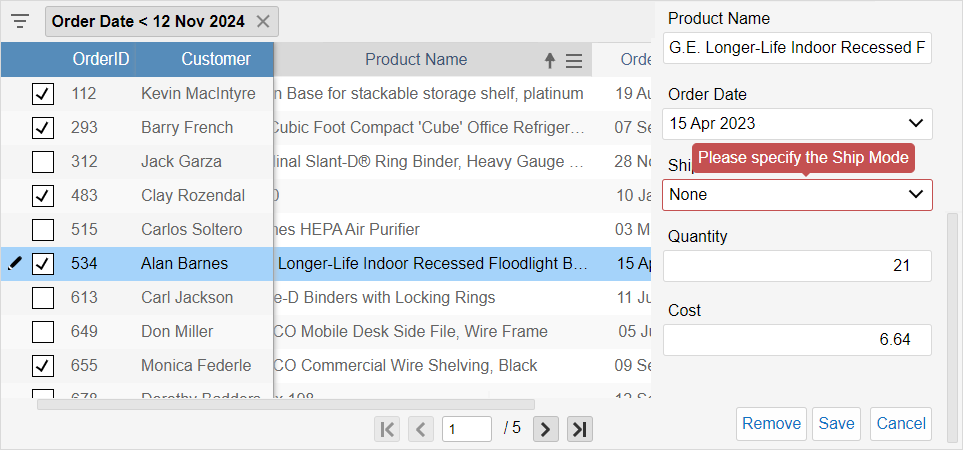Click the horizontal scrollbar under the grid
The height and width of the screenshot is (450, 963).
click(285, 405)
